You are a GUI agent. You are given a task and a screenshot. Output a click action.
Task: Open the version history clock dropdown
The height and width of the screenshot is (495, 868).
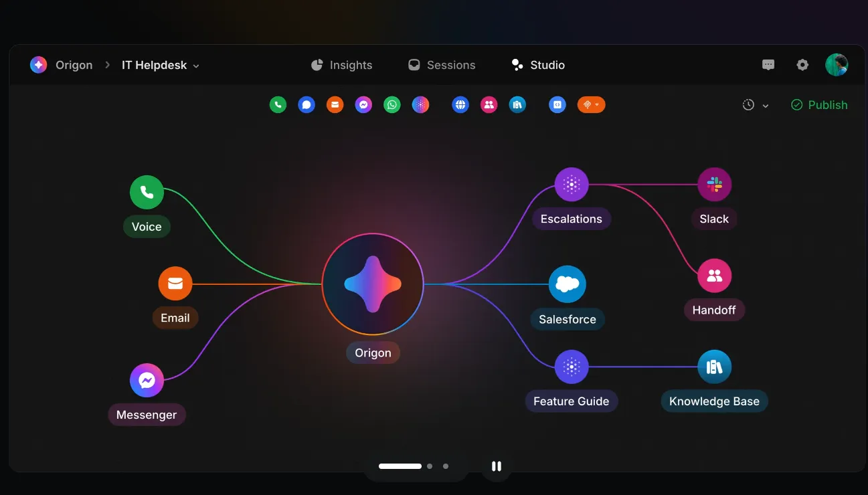[x=756, y=105]
